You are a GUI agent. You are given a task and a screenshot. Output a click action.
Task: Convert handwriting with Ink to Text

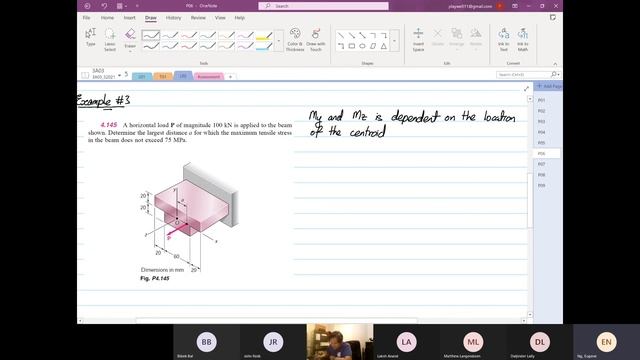tap(504, 39)
